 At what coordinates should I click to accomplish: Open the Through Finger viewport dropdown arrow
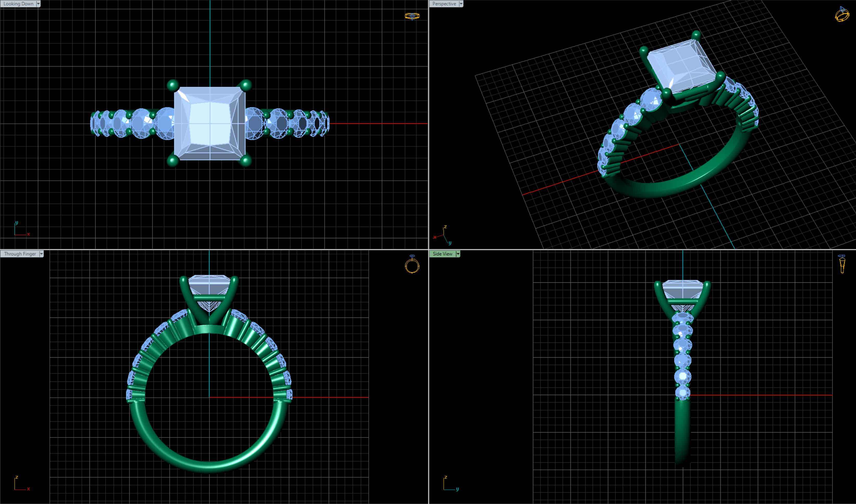41,254
